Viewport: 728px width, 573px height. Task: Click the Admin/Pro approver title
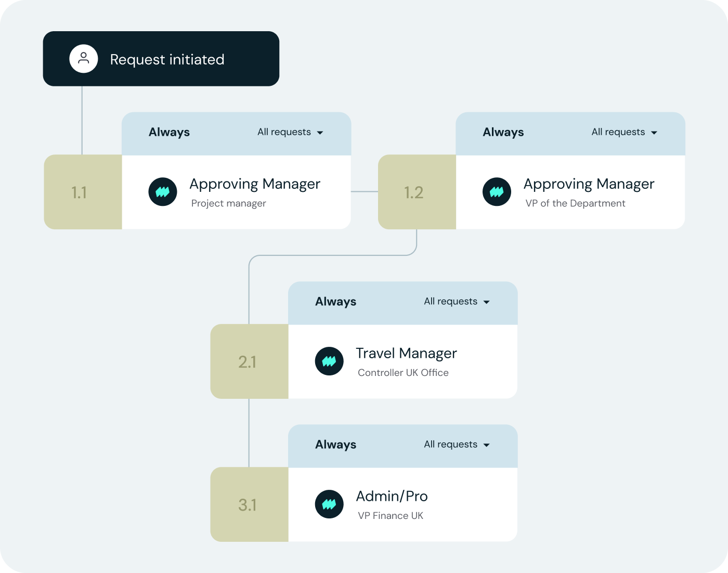coord(392,497)
